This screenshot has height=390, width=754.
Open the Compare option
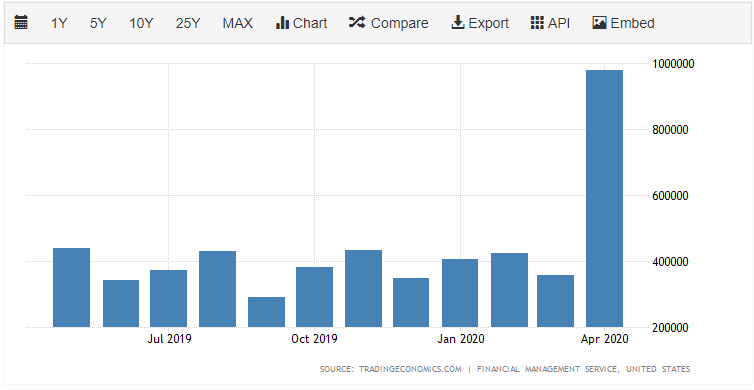(389, 23)
